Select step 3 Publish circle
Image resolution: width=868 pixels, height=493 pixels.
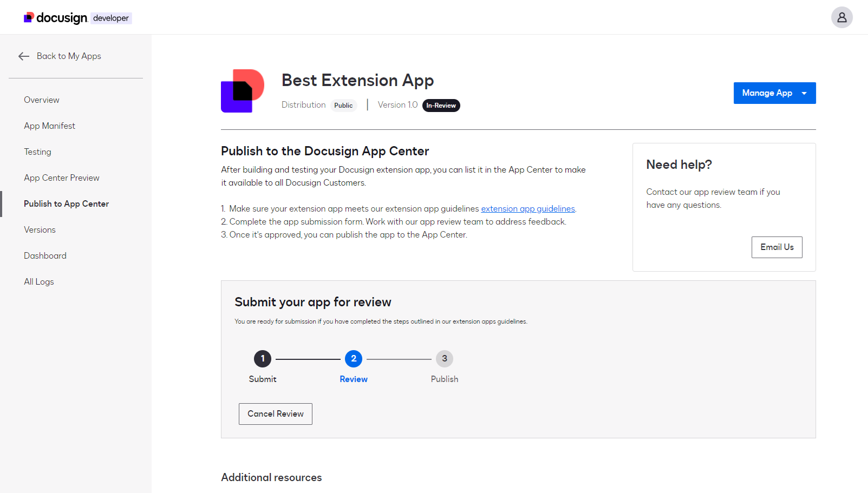(445, 359)
